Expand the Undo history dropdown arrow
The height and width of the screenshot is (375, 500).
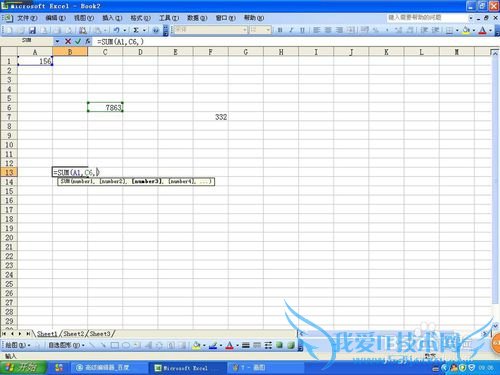coord(125,30)
